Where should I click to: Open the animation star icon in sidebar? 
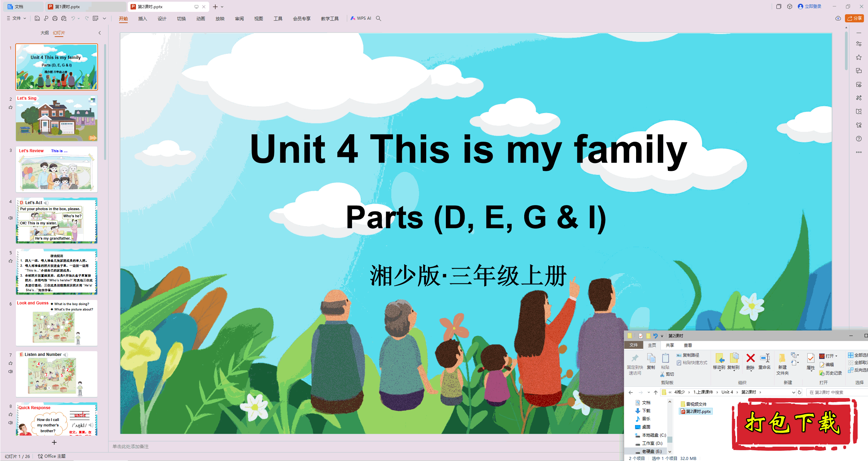[x=859, y=57]
